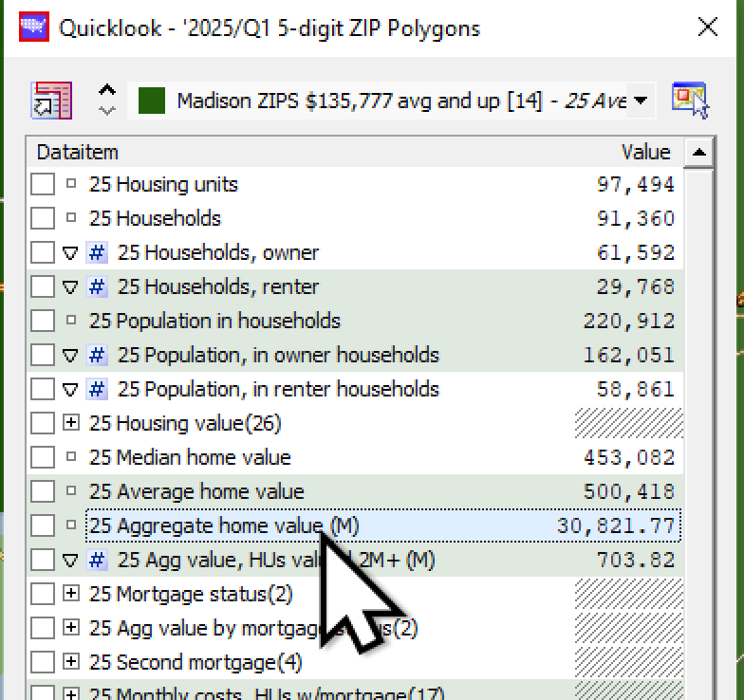Click the dark green Madison ZIPS color swatch
Image resolution: width=744 pixels, height=700 pixels.
[x=152, y=101]
